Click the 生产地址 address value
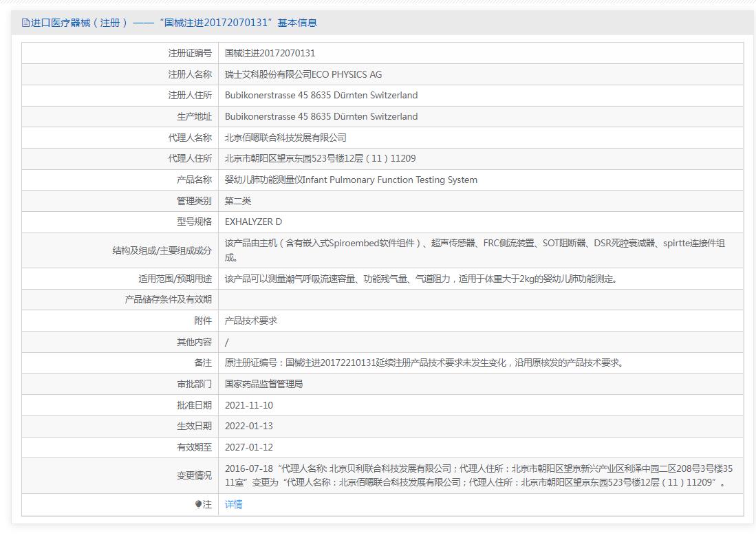 coord(321,117)
